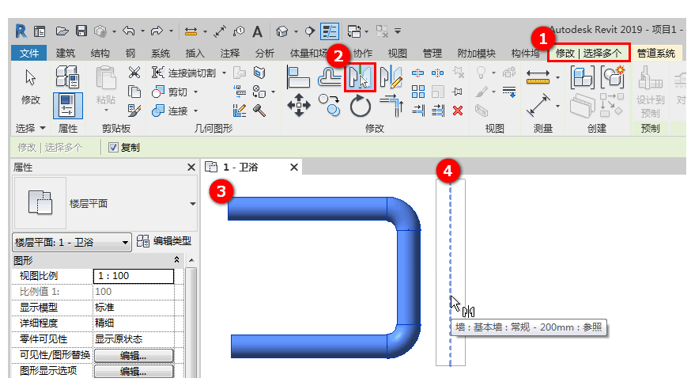
Task: Open the 粘贴 paste dropdown arrow
Action: [106, 110]
